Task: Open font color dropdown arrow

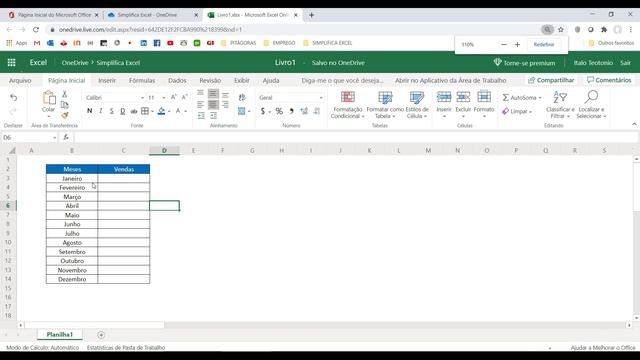Action: click(185, 111)
